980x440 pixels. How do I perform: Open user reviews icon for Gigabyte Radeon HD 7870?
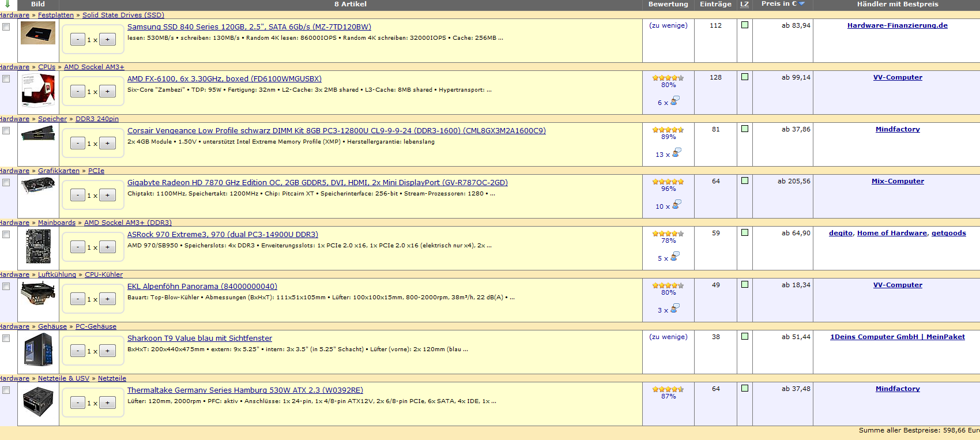tap(677, 205)
